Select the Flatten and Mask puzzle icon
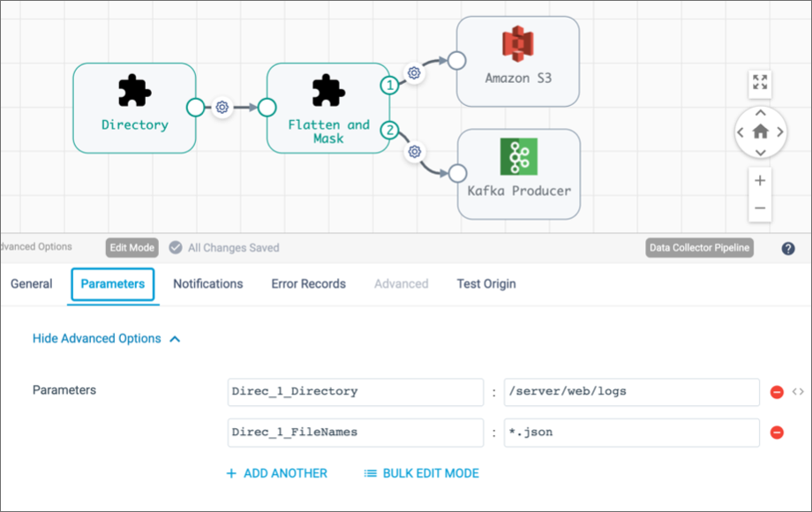Viewport: 812px width, 512px height. (x=328, y=91)
